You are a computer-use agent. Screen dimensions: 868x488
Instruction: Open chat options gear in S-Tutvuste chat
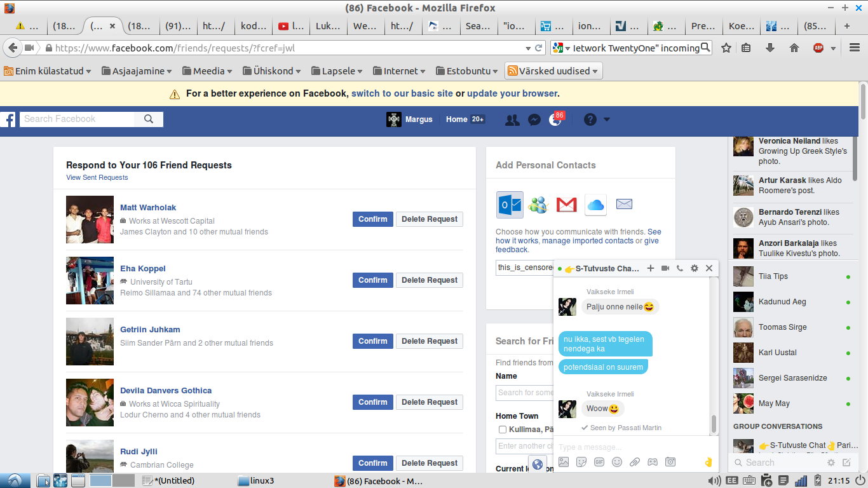tap(695, 269)
